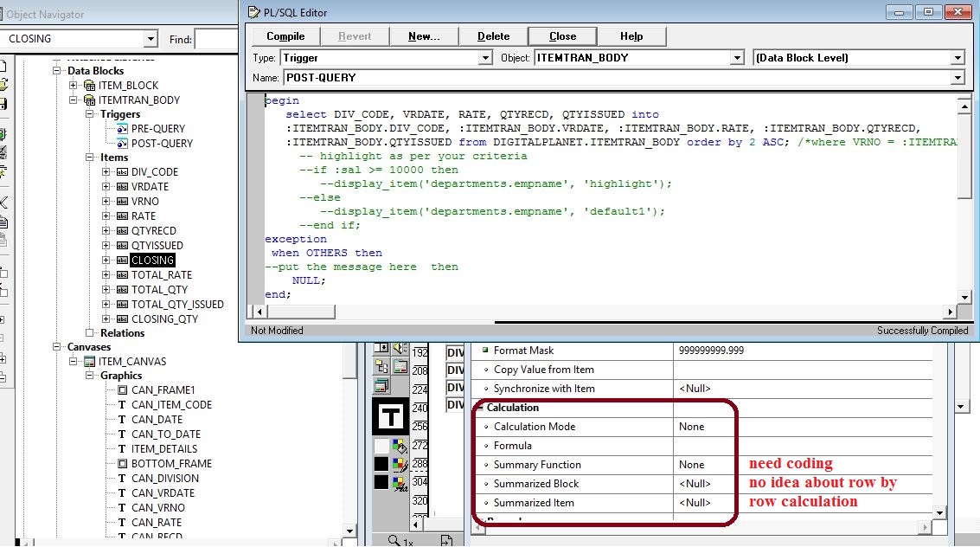
Task: Open the Object dropdown showing ITEMTRAN_BODY
Action: click(738, 58)
